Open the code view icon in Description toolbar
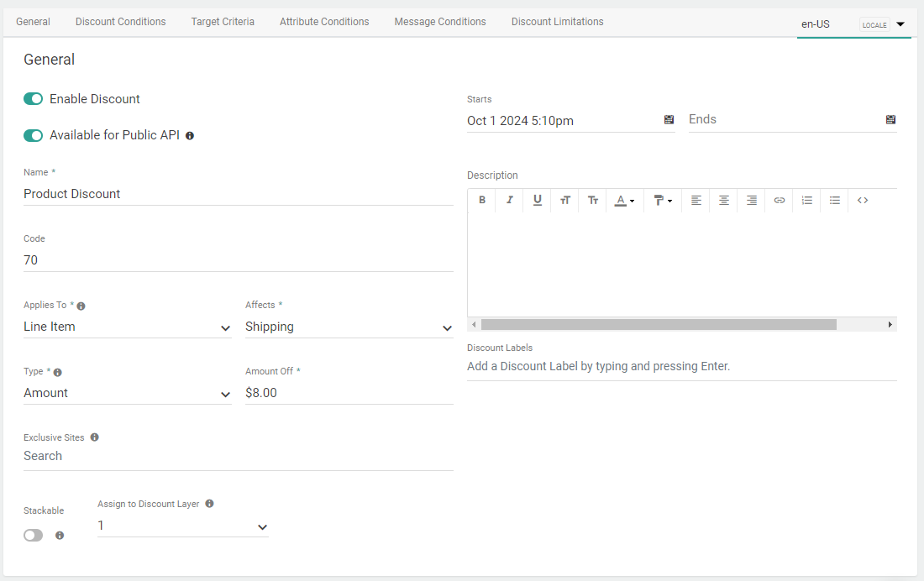This screenshot has width=924, height=581. 862,200
